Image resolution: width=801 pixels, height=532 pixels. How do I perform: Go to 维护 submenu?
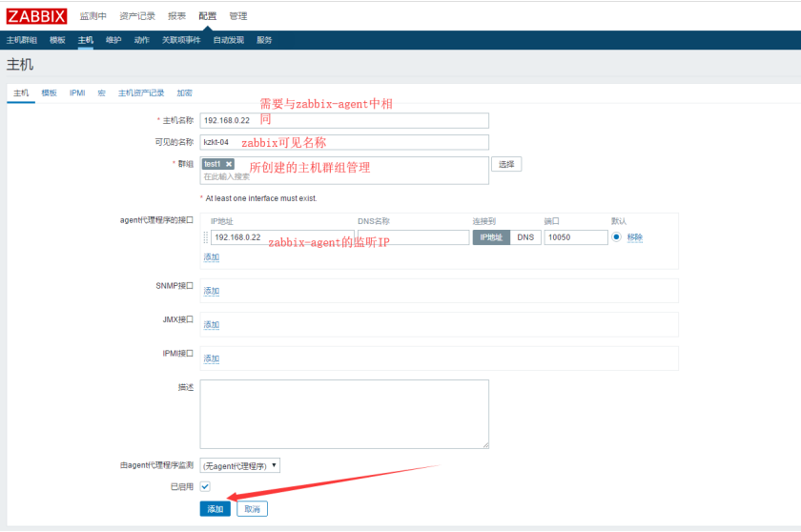click(113, 40)
